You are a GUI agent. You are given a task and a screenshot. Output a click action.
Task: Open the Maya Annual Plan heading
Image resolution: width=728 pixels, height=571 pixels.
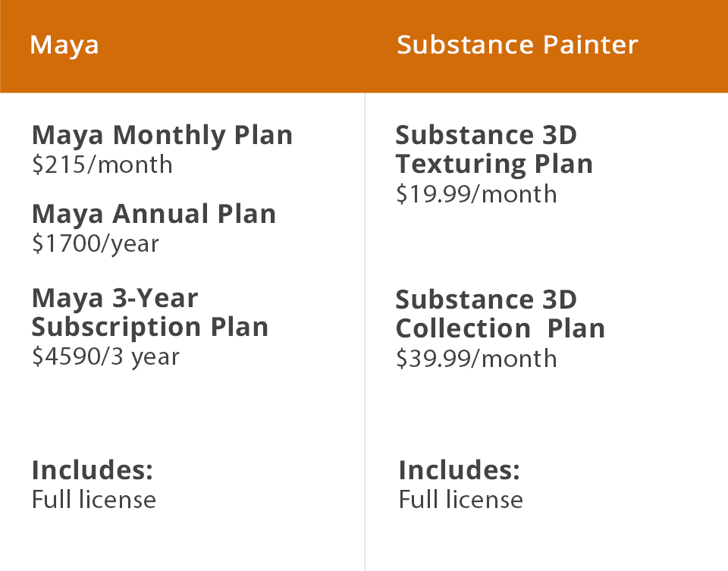click(154, 215)
